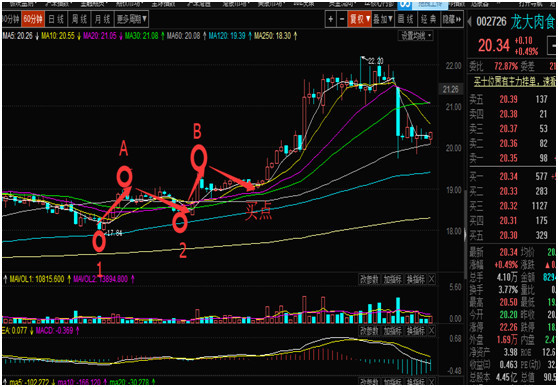
Task: Open 更多周期 period dropdown
Action: click(x=131, y=19)
